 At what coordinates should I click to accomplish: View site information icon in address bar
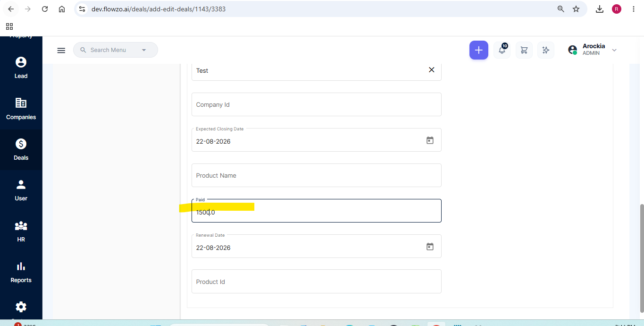pyautogui.click(x=82, y=9)
